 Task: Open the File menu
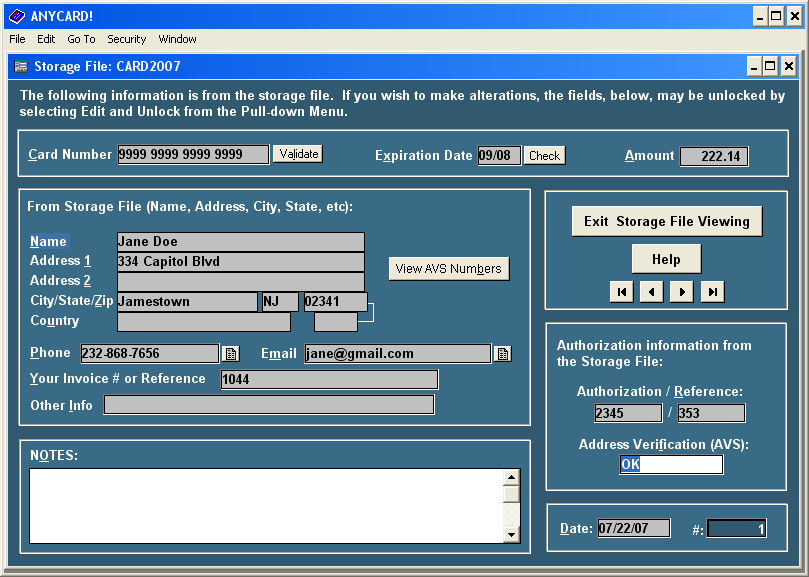tap(17, 39)
